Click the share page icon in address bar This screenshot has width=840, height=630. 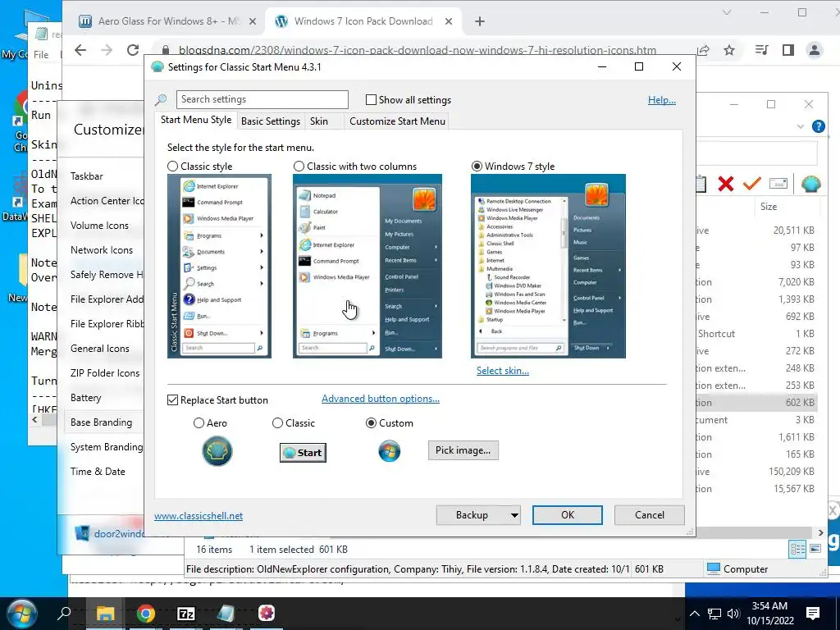[703, 50]
